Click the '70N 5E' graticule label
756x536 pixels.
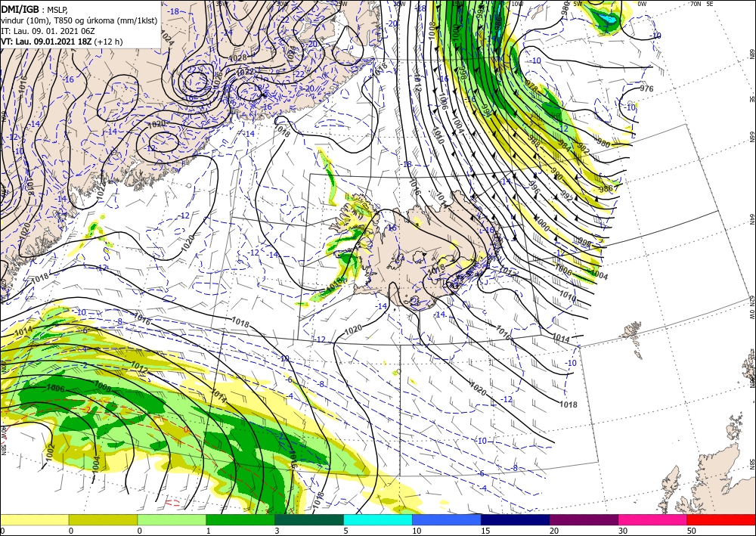702,4
